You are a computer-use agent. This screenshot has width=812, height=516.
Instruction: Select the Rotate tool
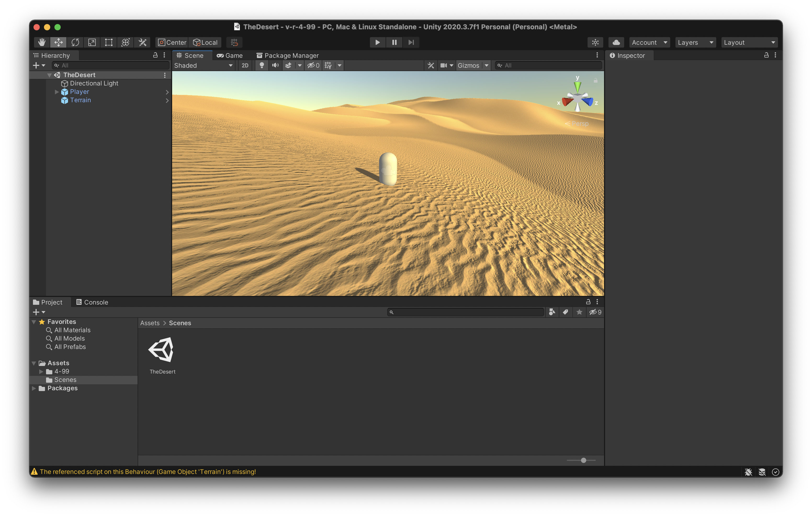[75, 42]
